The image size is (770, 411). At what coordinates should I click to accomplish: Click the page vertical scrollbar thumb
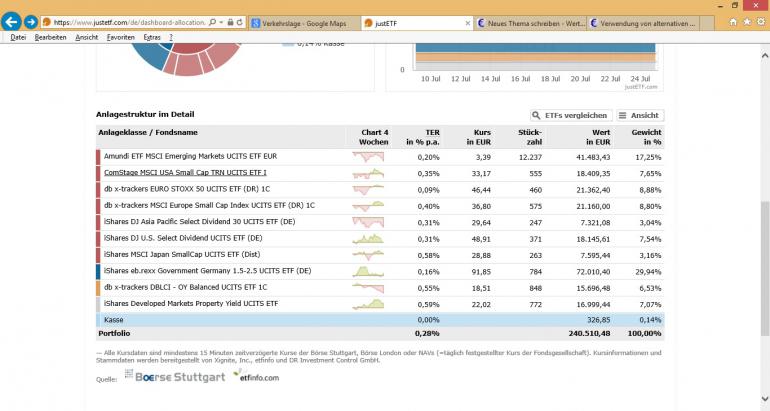pyautogui.click(x=765, y=268)
